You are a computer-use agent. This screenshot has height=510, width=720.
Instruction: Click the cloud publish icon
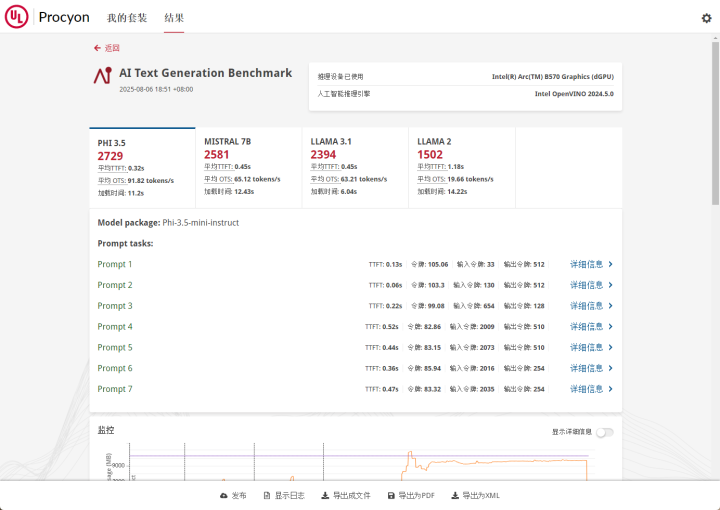pyautogui.click(x=224, y=496)
